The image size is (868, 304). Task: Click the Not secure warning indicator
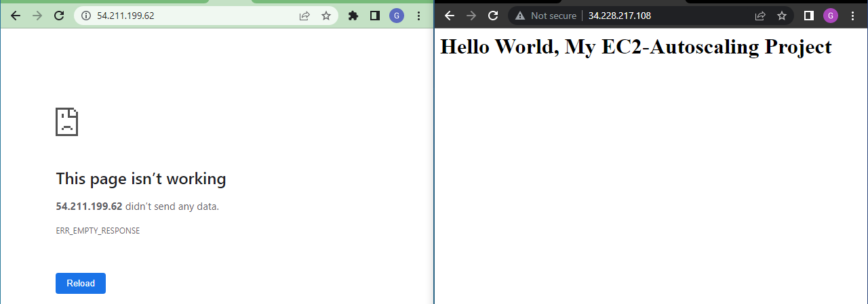click(546, 16)
